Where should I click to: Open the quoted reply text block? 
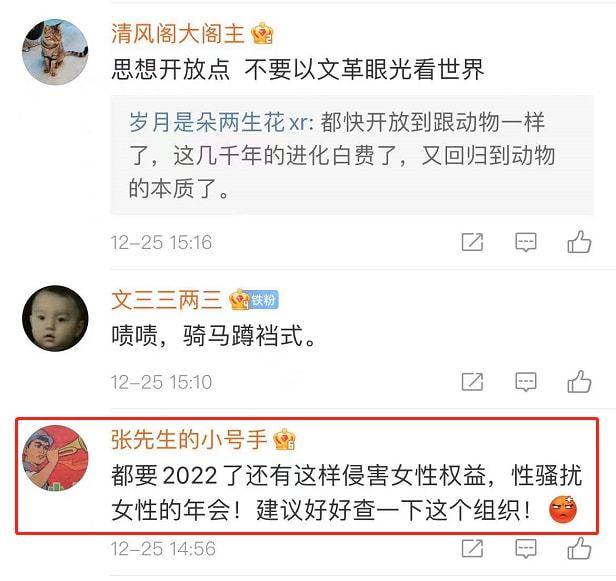point(352,155)
